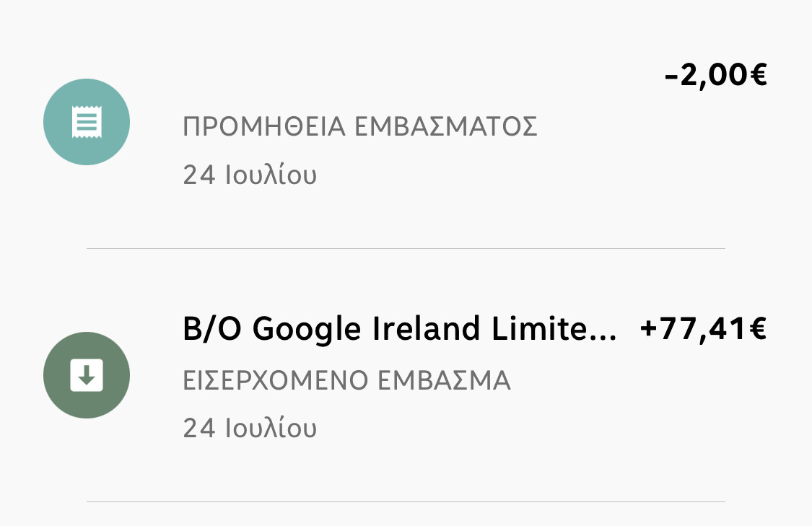812x526 pixels.
Task: Tap the white receipt glyph inside teal circle
Action: pos(87,122)
